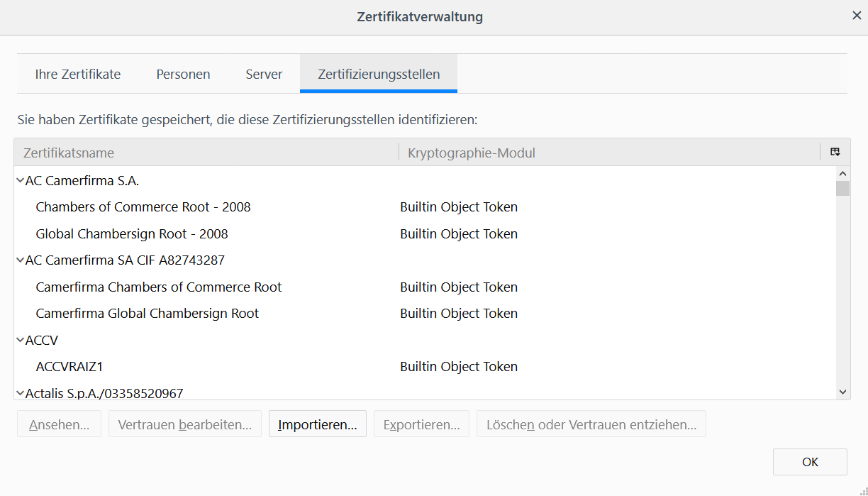868x496 pixels.
Task: Click Löschen oder Vertrauen entziehen... button
Action: pyautogui.click(x=591, y=424)
